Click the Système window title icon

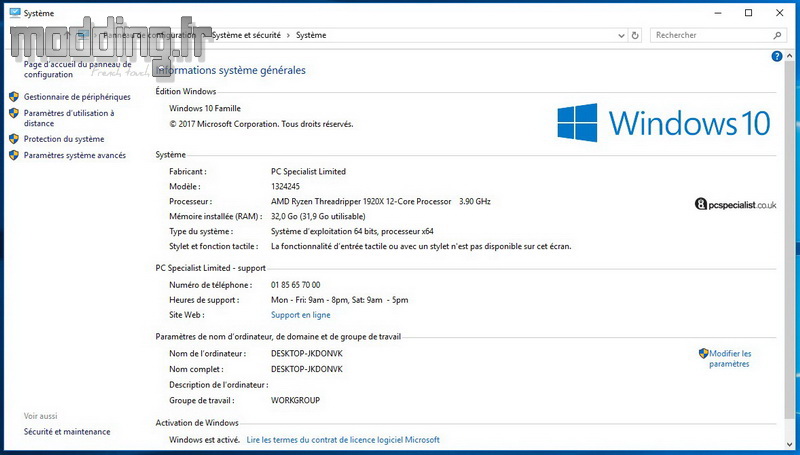(15, 13)
